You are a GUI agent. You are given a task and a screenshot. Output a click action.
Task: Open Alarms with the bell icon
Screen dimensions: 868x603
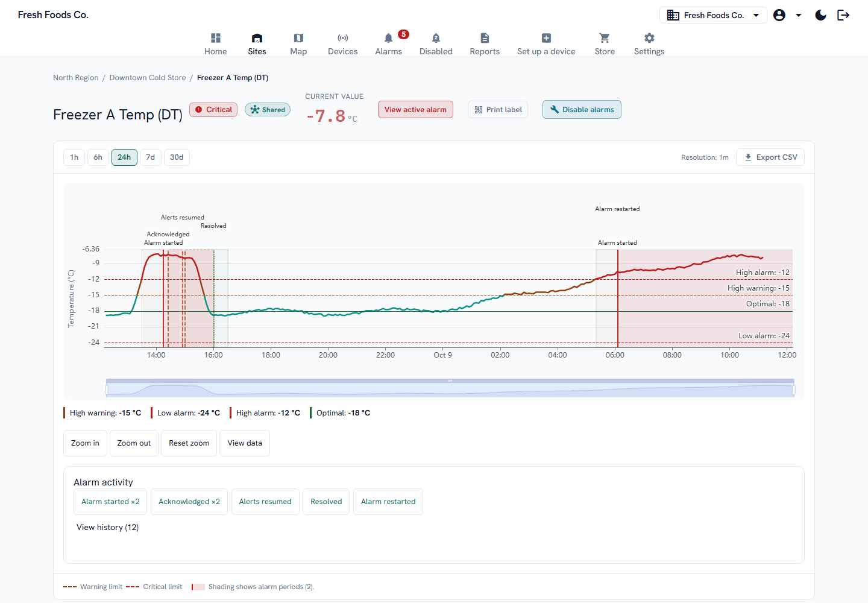[388, 44]
